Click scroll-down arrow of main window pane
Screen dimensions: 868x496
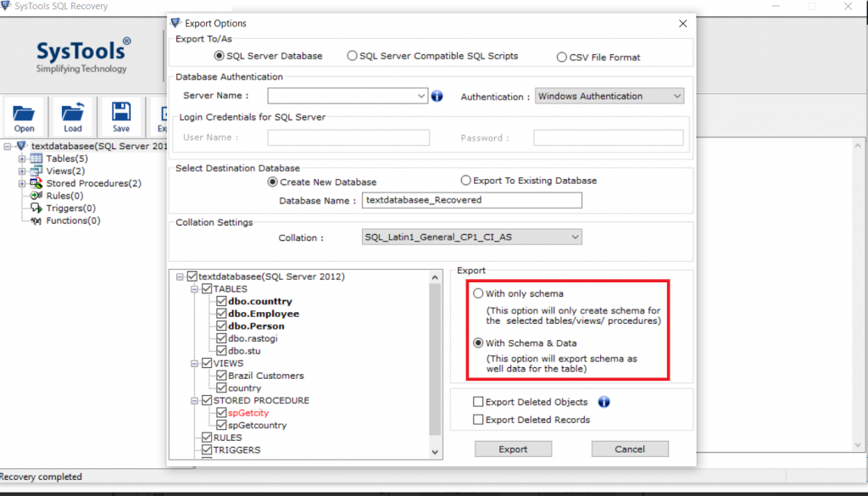click(x=859, y=445)
